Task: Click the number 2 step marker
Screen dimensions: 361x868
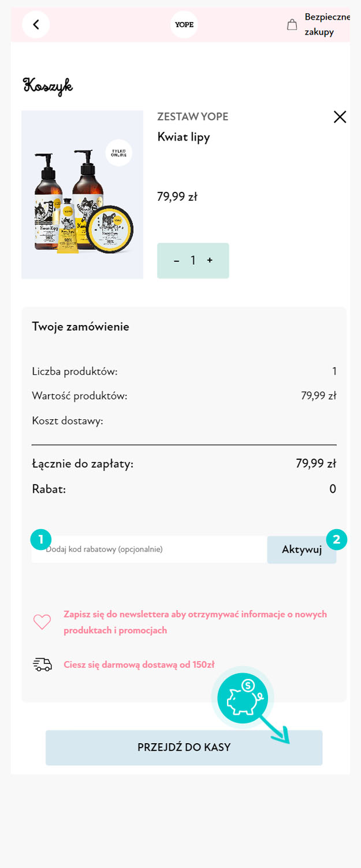Action: pyautogui.click(x=337, y=540)
